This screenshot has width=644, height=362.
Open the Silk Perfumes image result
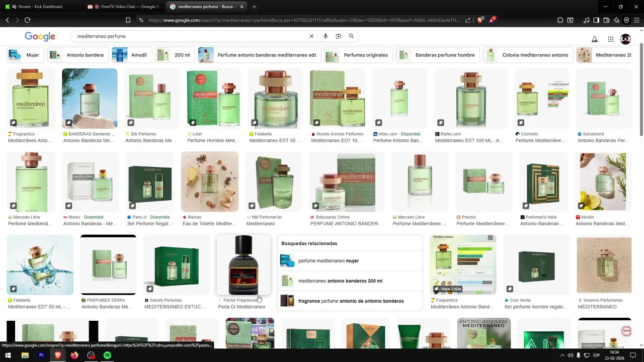click(x=151, y=99)
